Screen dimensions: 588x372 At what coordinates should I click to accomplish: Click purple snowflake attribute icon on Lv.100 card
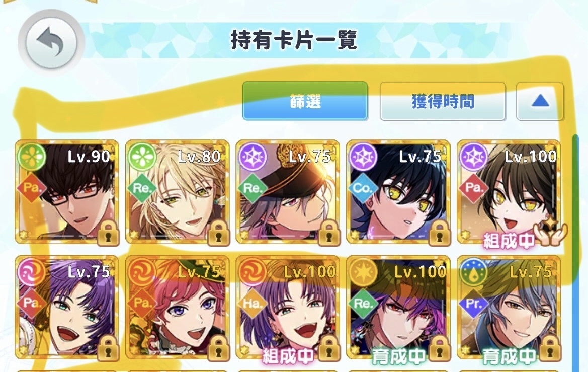coord(474,157)
